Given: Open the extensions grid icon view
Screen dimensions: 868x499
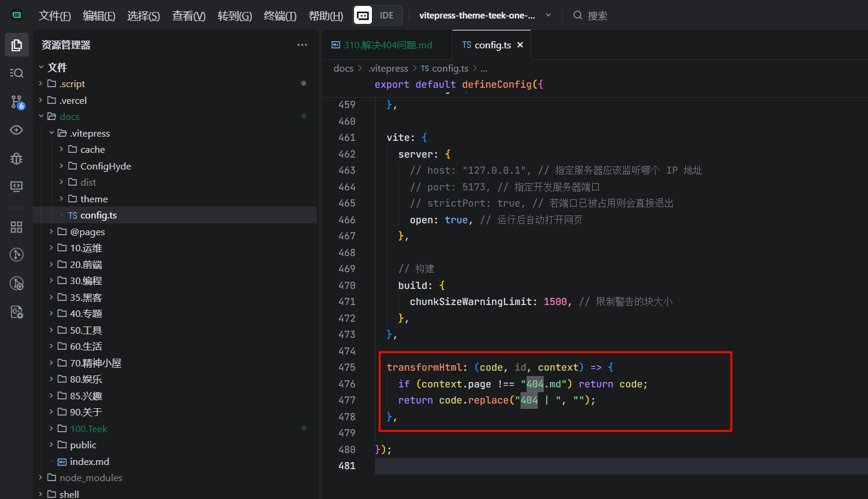Looking at the screenshot, I should point(17,227).
